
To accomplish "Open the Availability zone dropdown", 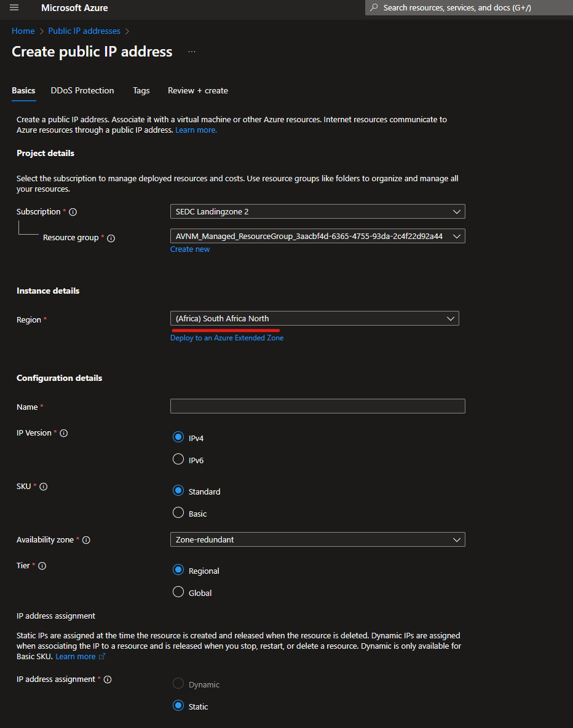I will point(317,539).
